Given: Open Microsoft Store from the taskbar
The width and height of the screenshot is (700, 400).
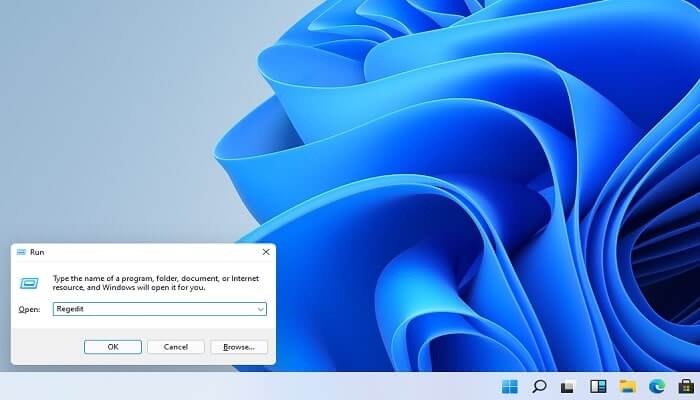Looking at the screenshot, I should 686,386.
